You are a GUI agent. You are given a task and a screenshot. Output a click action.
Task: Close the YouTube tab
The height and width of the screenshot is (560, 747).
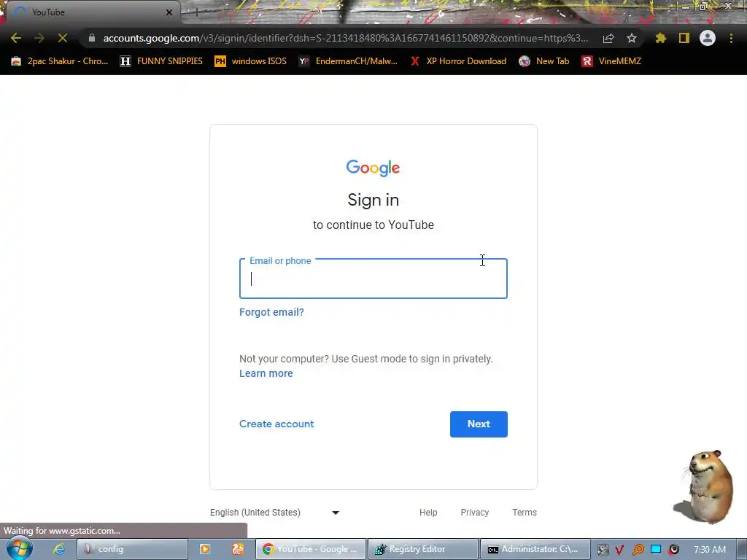coord(169,12)
